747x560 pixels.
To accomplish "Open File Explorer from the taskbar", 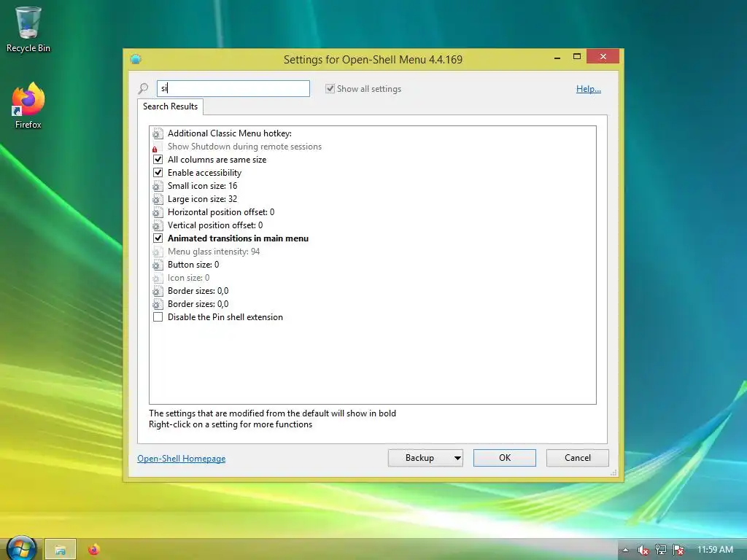I will (61, 550).
